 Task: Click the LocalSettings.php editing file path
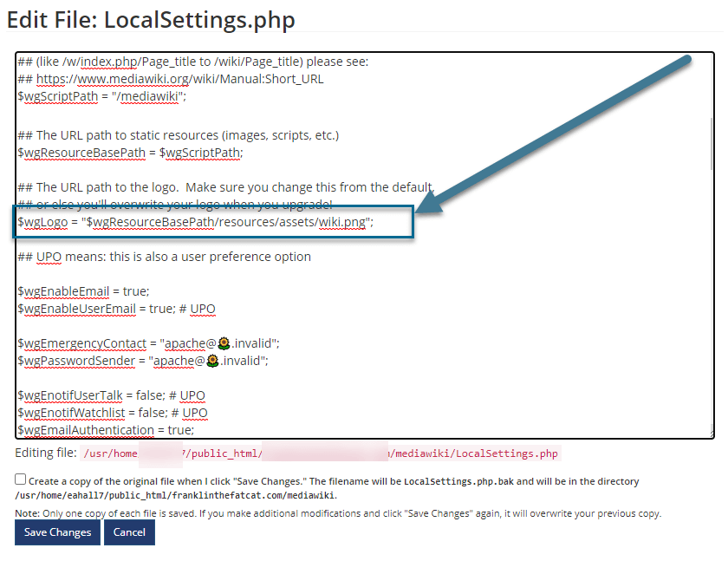pyautogui.click(x=321, y=453)
